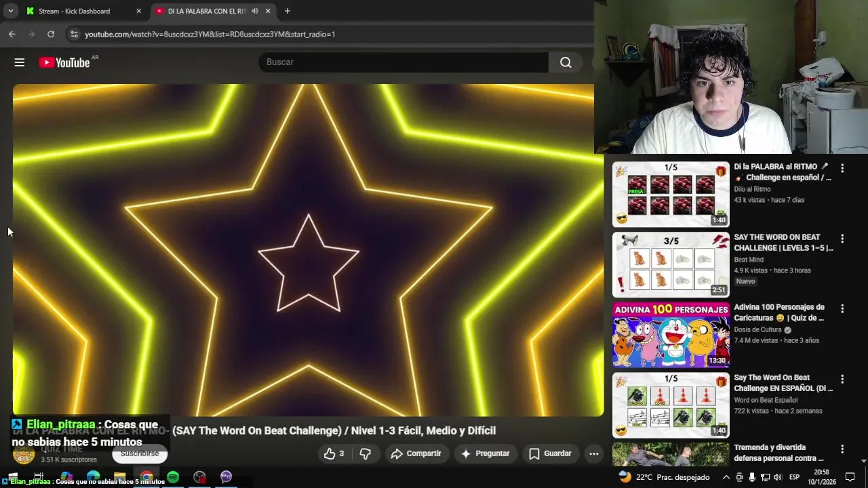Open the Compartir share dialog
This screenshot has width=868, height=488.
click(416, 453)
